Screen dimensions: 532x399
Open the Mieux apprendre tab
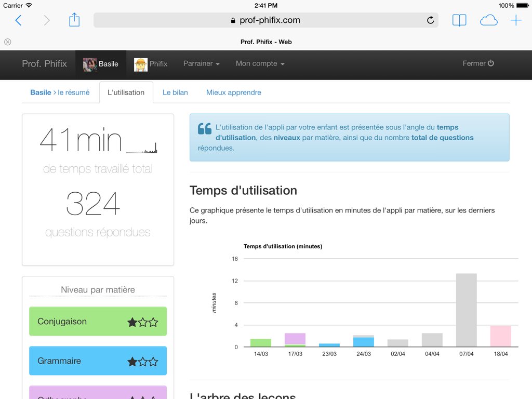tap(234, 92)
